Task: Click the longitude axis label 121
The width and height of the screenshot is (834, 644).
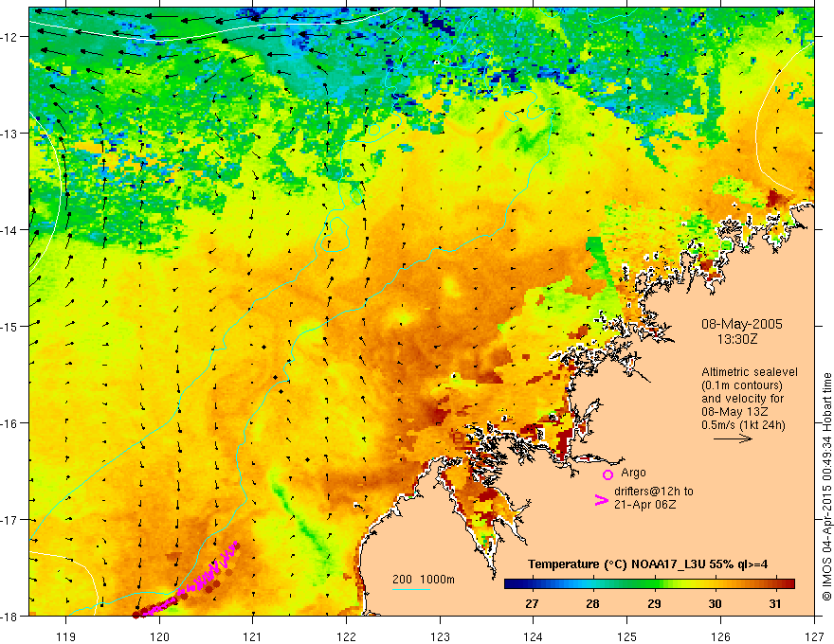Action: click(253, 636)
